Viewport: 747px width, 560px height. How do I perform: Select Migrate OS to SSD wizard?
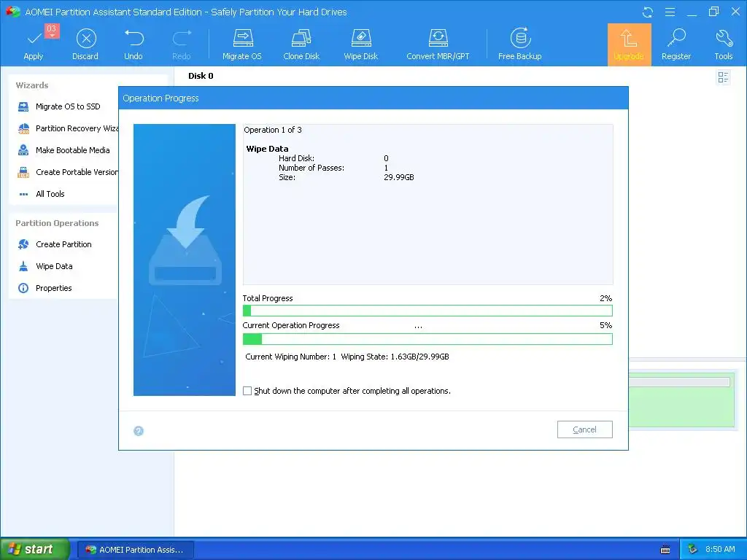tap(68, 106)
